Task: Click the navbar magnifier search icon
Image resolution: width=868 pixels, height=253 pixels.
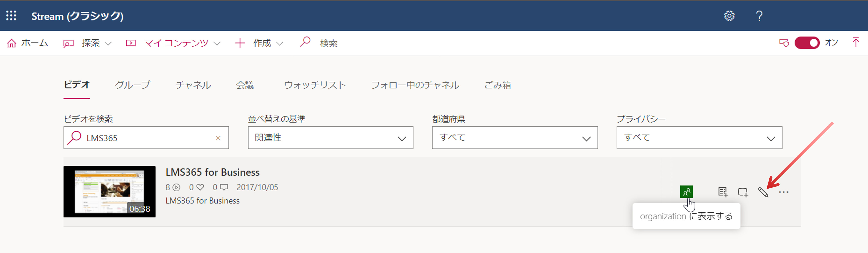Action: [x=305, y=42]
